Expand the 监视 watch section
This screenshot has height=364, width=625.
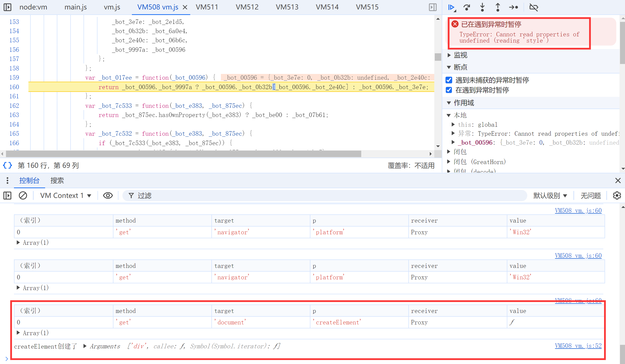460,55
